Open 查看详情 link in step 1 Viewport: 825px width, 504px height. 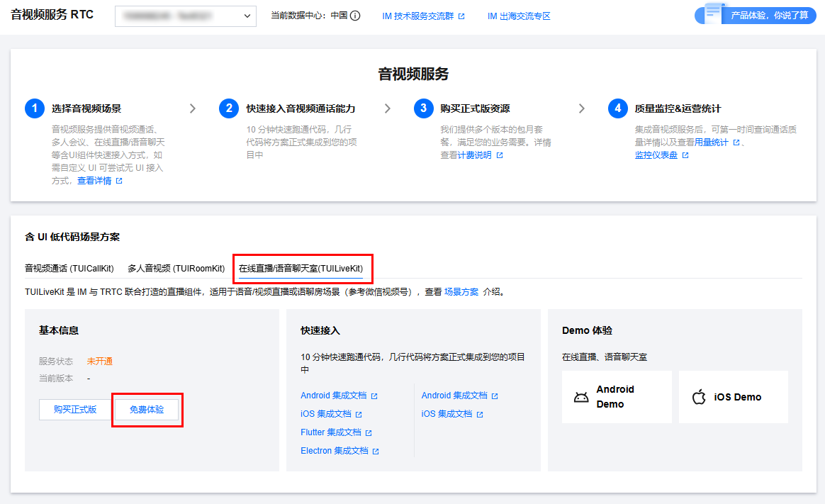tap(94, 181)
